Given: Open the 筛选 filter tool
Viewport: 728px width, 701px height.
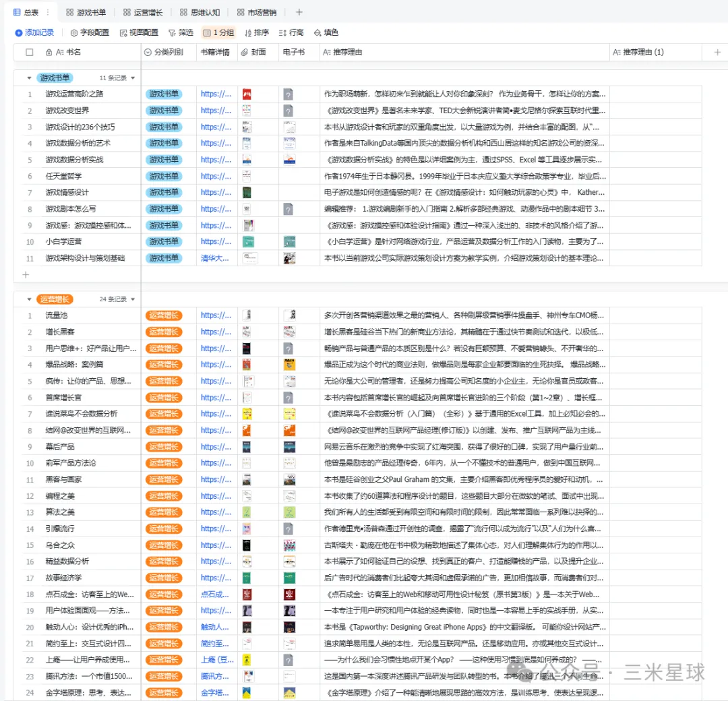Looking at the screenshot, I should (x=181, y=32).
